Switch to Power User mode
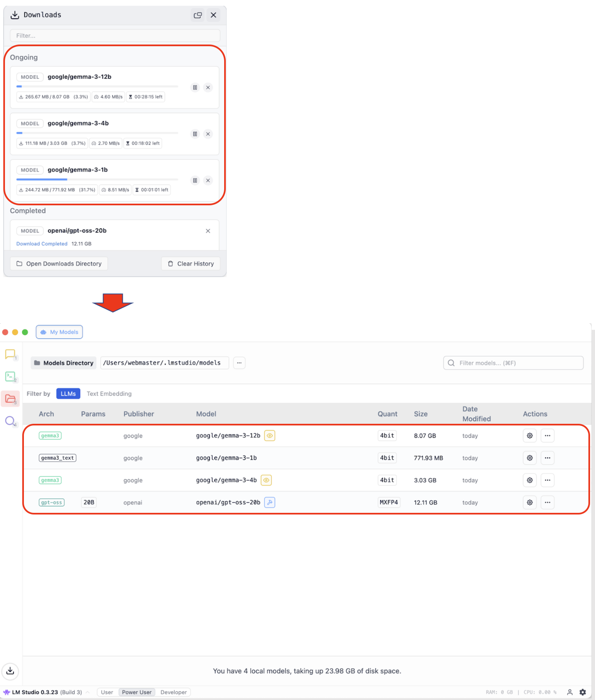Image resolution: width=595 pixels, height=700 pixels. 137,692
